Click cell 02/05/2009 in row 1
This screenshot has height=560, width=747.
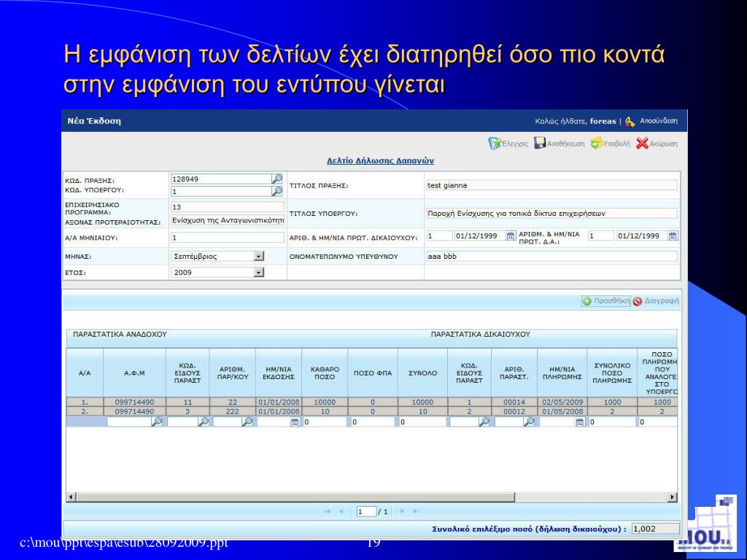(x=562, y=402)
